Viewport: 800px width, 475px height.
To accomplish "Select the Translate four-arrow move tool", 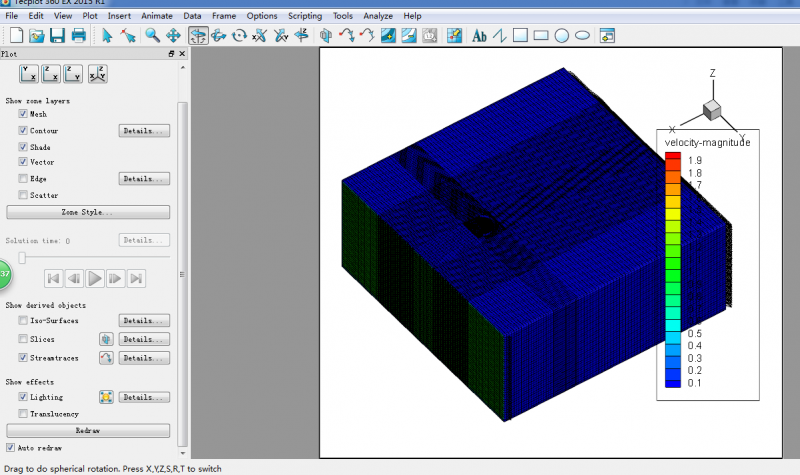I will [x=173, y=36].
